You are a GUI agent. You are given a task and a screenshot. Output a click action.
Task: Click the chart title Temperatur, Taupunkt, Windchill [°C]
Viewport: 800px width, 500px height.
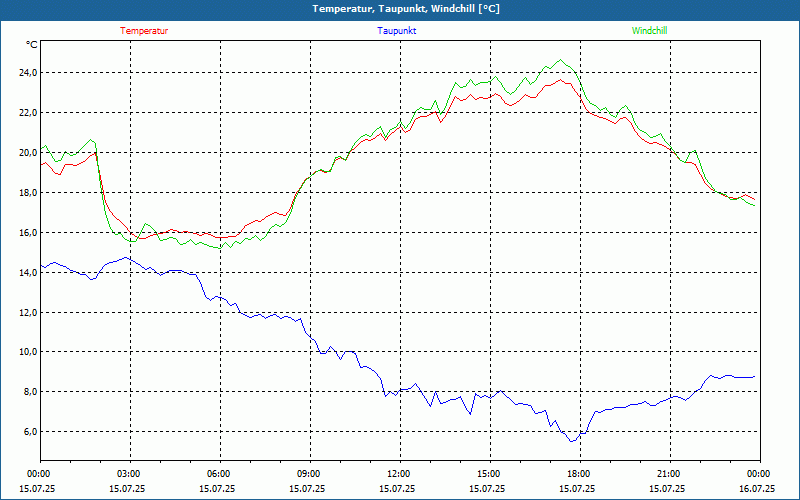click(406, 9)
